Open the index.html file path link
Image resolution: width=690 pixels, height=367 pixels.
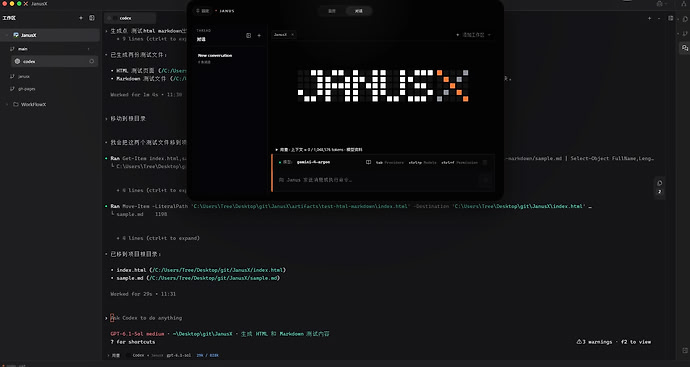[218, 270]
